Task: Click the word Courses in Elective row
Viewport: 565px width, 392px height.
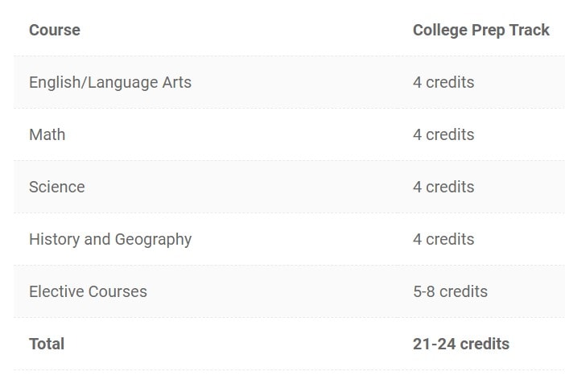Action: pyautogui.click(x=118, y=291)
